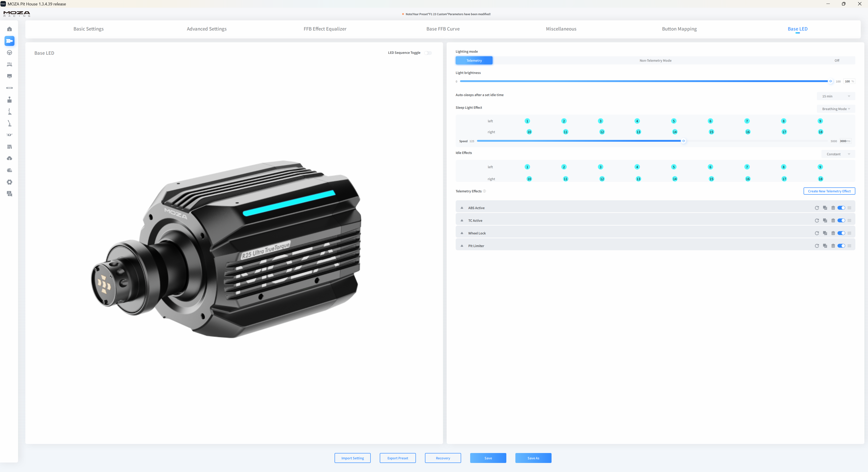Enable the LED Sequence Toggle switch
Image resolution: width=868 pixels, height=472 pixels.
tap(428, 53)
